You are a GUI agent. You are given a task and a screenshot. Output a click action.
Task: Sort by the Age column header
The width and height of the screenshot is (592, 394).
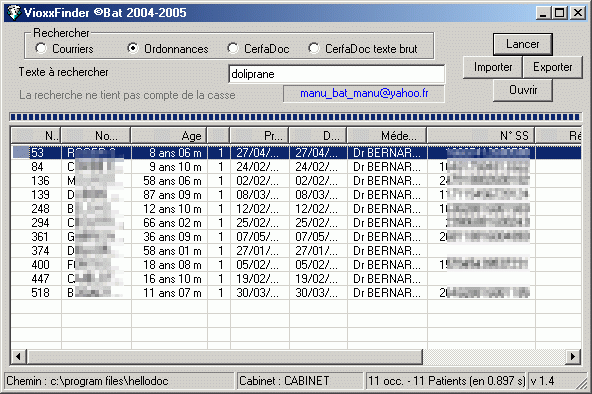(x=169, y=135)
